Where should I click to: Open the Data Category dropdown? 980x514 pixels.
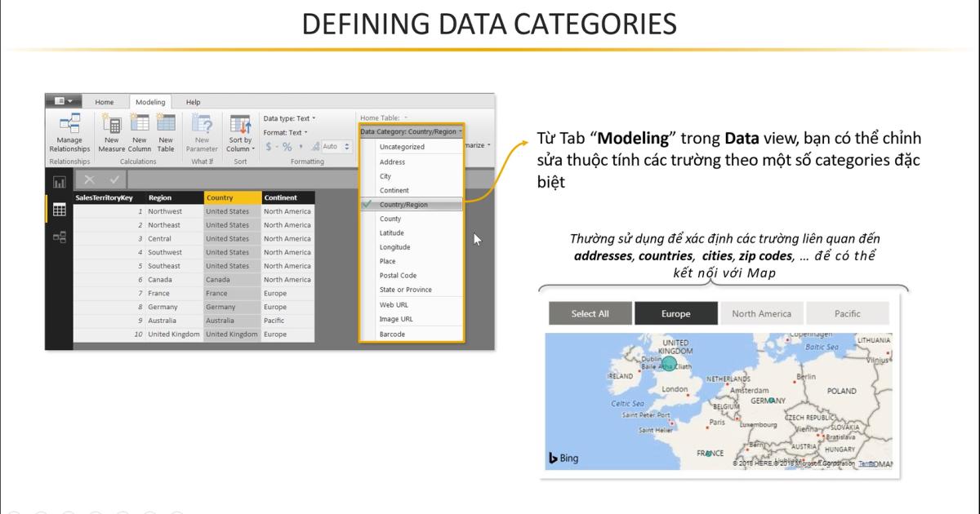click(411, 130)
